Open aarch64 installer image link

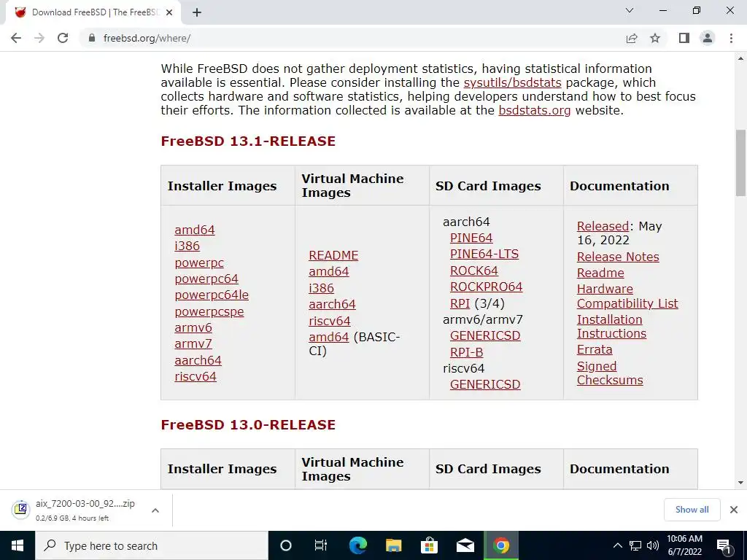(198, 360)
